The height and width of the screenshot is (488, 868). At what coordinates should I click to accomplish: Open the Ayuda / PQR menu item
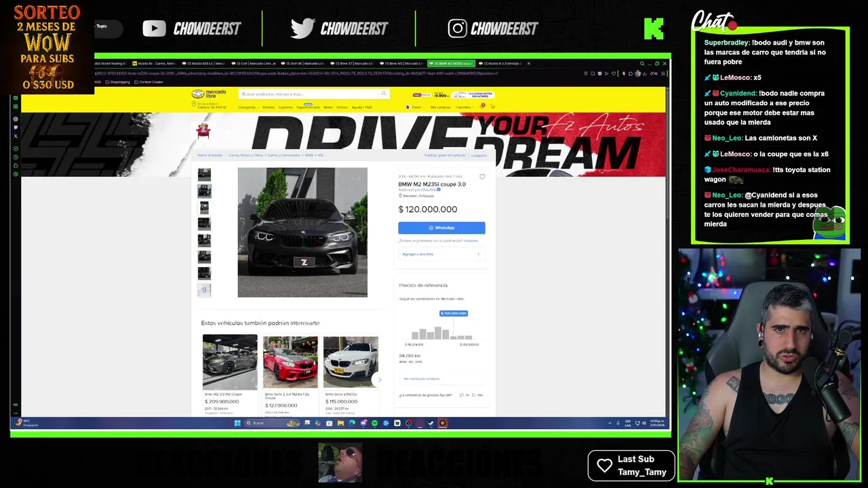(361, 107)
